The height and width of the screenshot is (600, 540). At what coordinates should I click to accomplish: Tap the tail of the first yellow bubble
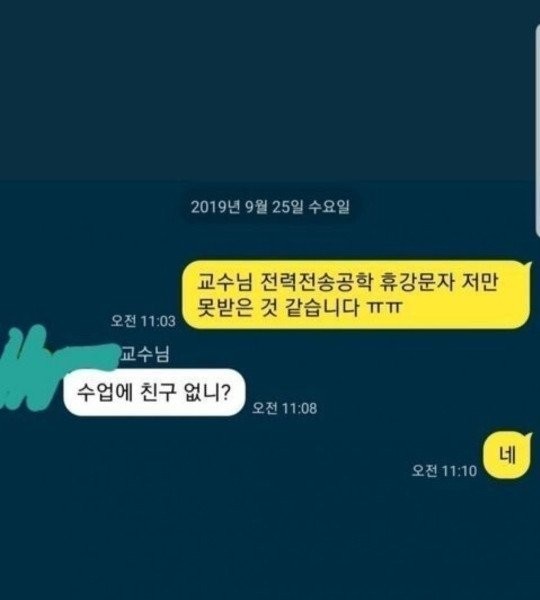click(x=529, y=264)
